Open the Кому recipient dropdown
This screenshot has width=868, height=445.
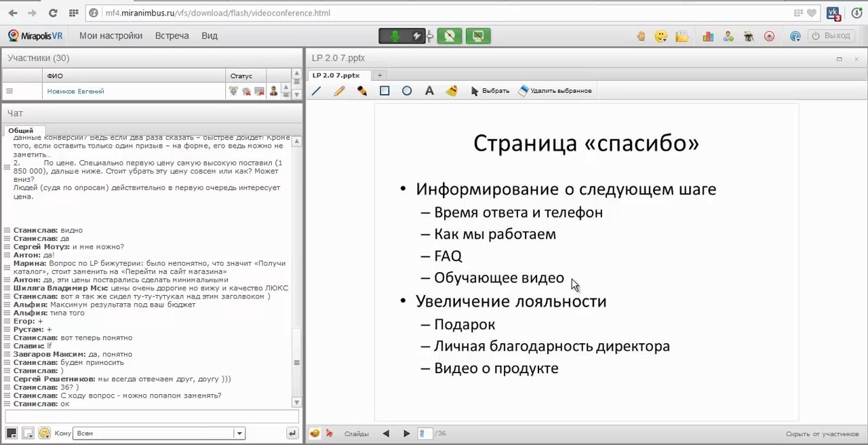(x=159, y=433)
